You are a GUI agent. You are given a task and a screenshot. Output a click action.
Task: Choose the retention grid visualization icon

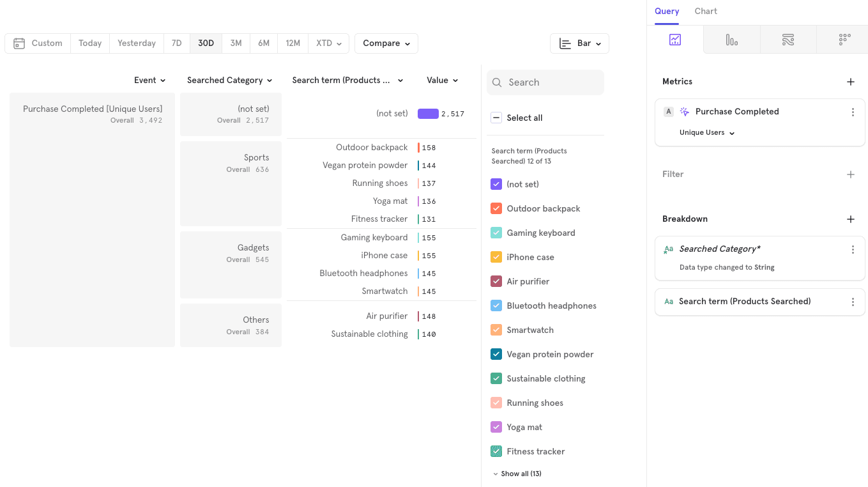click(843, 39)
